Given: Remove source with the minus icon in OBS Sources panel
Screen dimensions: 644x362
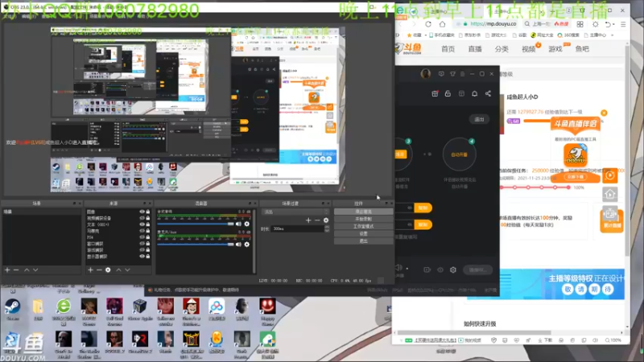Looking at the screenshot, I should point(99,270).
